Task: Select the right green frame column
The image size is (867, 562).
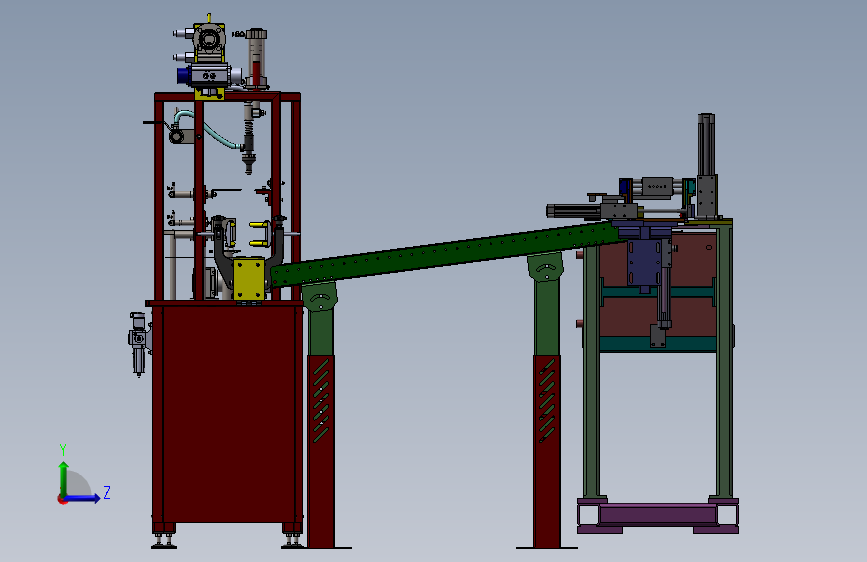Action: pos(724,360)
